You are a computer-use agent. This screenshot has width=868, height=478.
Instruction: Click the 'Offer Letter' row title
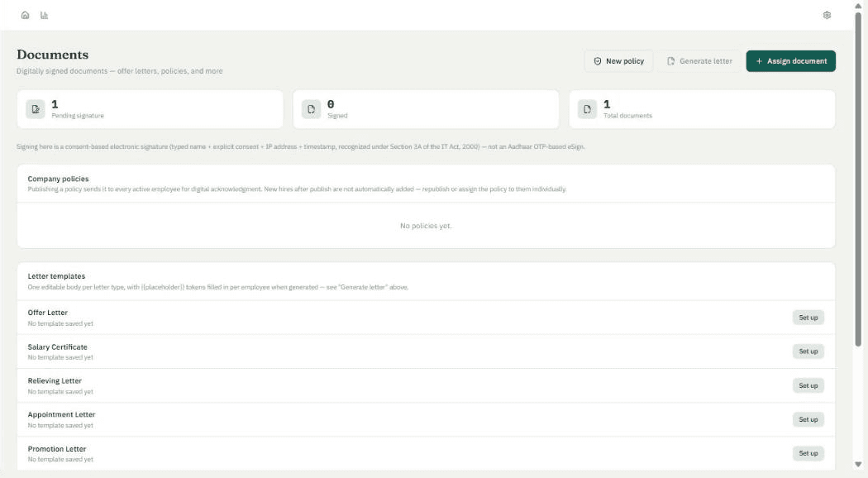click(x=48, y=313)
